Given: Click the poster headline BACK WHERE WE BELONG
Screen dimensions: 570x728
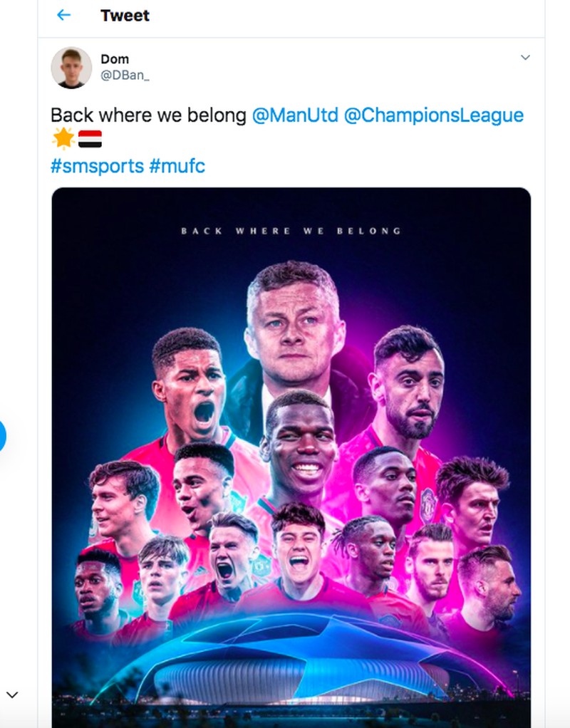Looking at the screenshot, I should 291,231.
